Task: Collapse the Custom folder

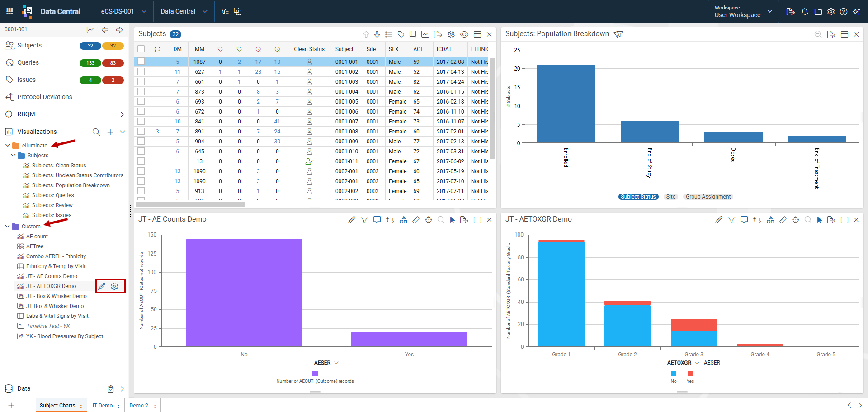Action: [7, 227]
